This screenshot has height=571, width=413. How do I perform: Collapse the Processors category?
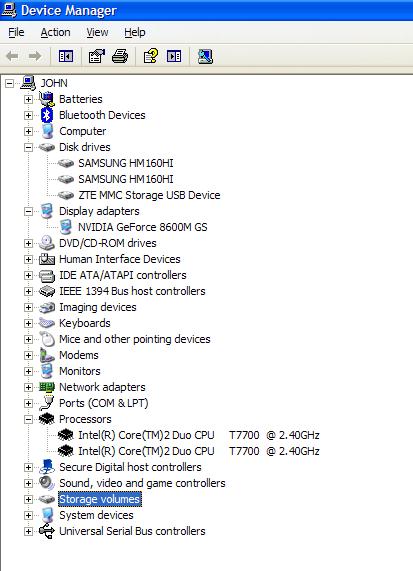[28, 419]
